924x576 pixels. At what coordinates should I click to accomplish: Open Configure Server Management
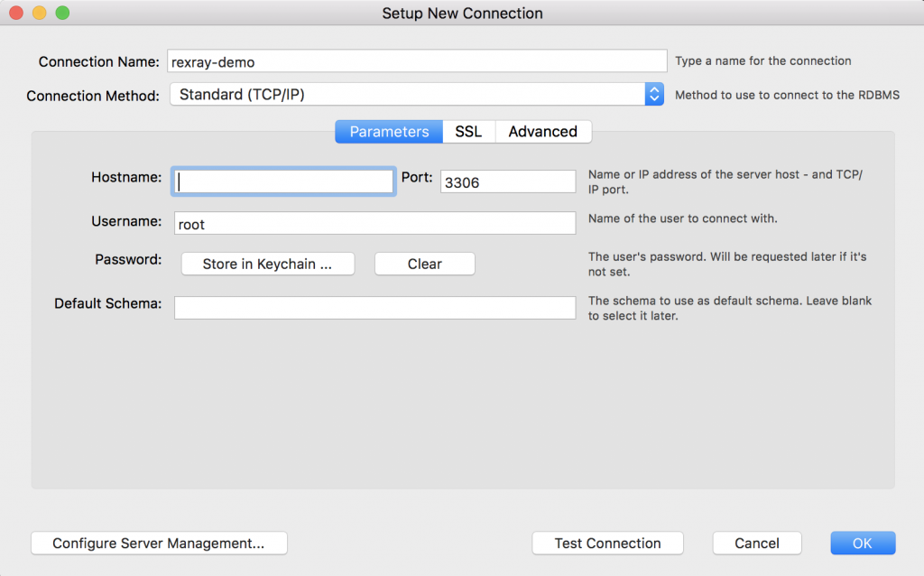point(159,543)
